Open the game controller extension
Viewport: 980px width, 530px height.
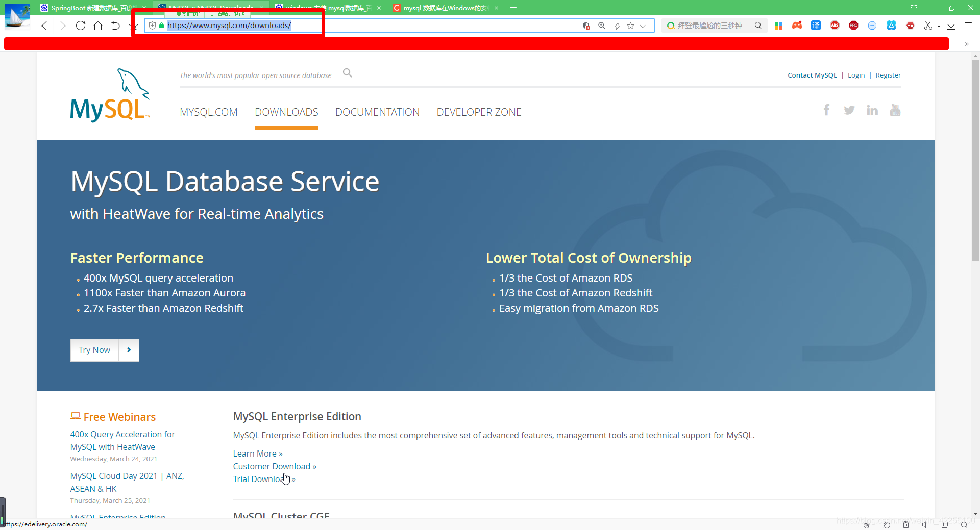coord(797,25)
